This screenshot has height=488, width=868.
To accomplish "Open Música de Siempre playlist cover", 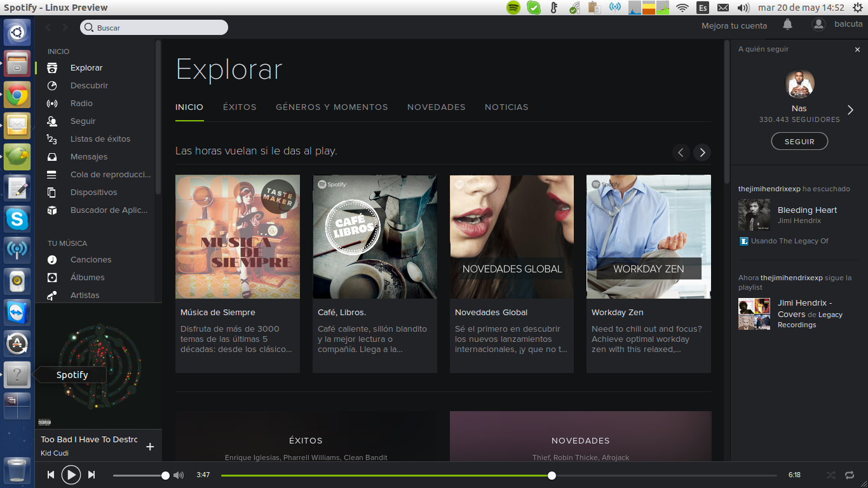I will [238, 237].
